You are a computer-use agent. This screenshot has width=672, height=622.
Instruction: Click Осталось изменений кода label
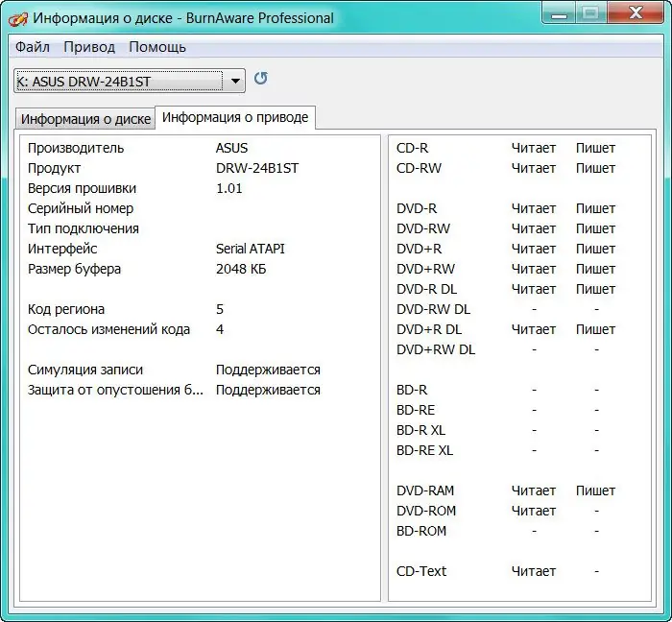coord(108,329)
